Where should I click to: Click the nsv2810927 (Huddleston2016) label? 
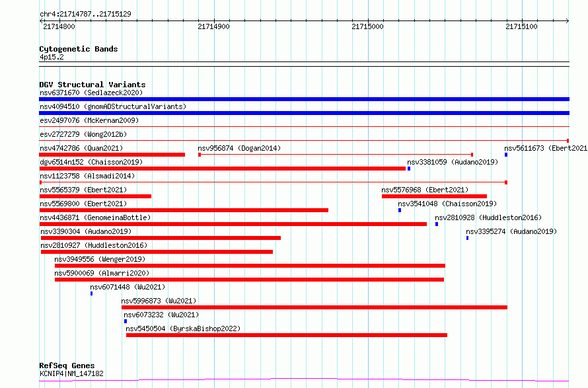(94, 245)
